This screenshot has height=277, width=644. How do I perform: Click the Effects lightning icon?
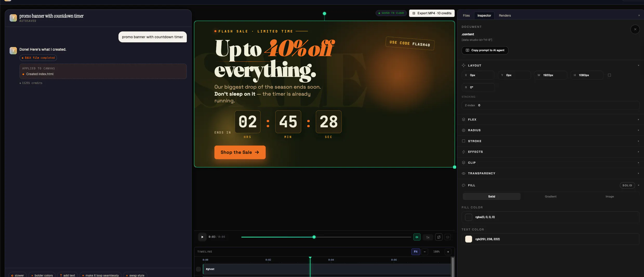[464, 152]
